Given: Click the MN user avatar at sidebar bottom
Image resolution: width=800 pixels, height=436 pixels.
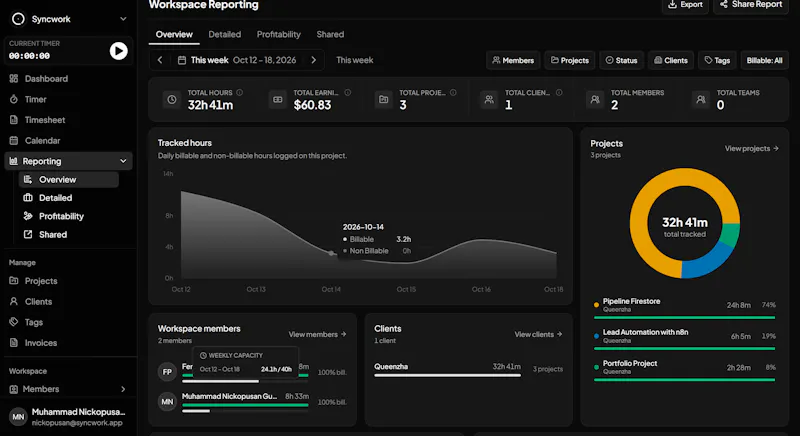Looking at the screenshot, I should pos(18,417).
